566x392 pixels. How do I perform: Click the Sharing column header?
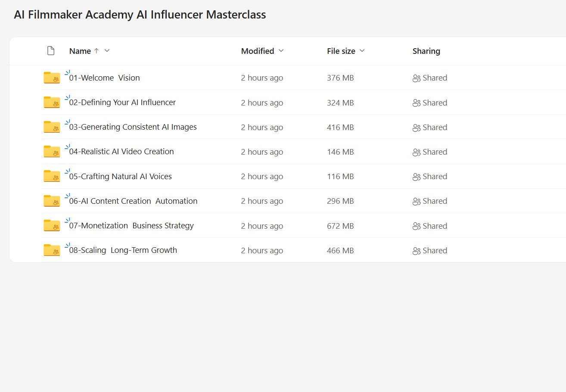pos(426,51)
